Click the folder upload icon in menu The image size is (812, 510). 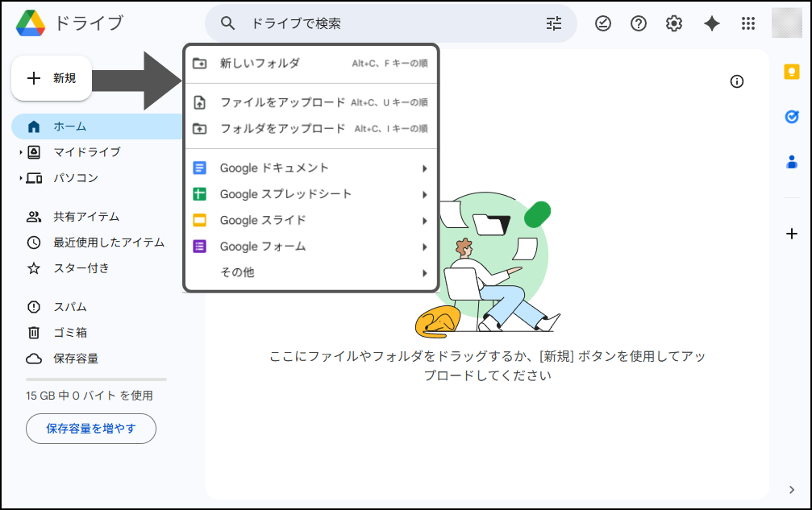click(199, 128)
